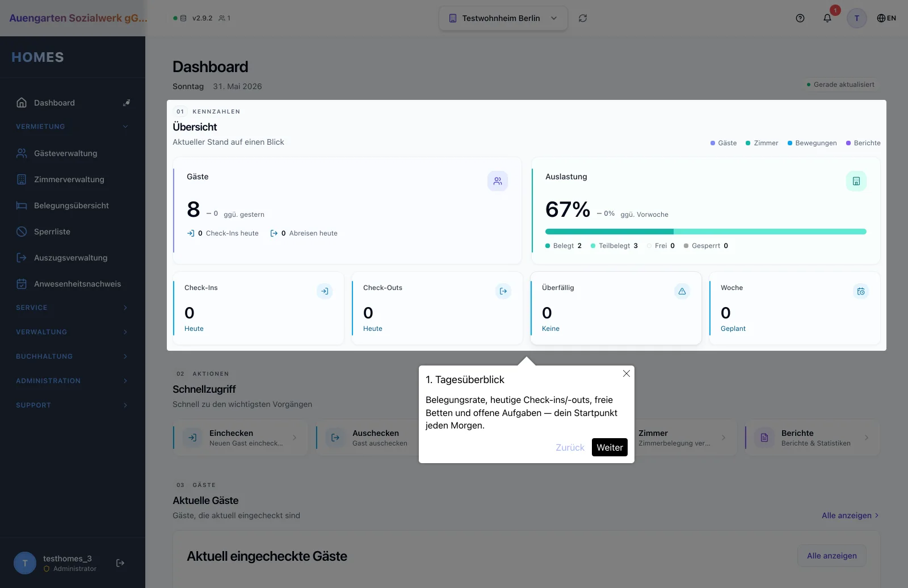Click the Teilbelegt 3 legend entry

(614, 246)
